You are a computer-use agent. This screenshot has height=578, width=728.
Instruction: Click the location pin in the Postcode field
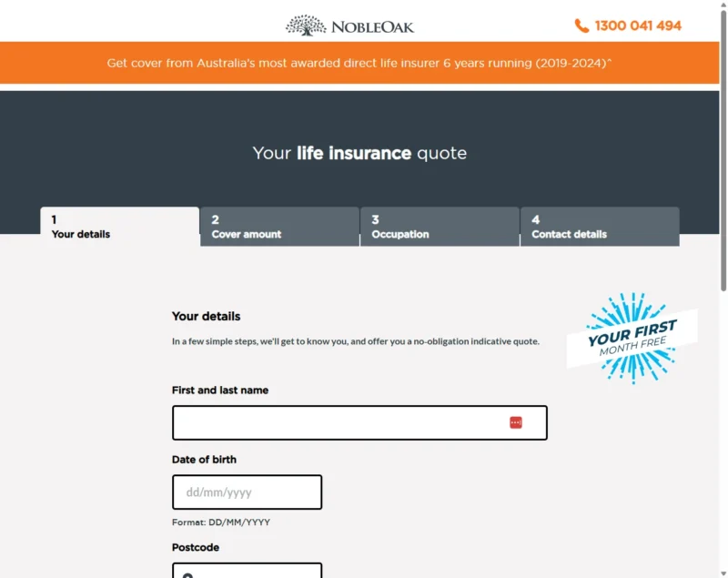point(187,573)
